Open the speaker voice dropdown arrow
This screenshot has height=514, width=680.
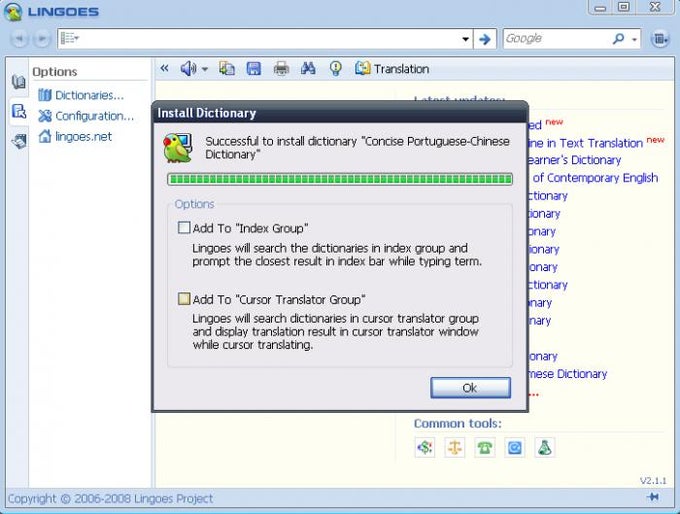click(205, 69)
